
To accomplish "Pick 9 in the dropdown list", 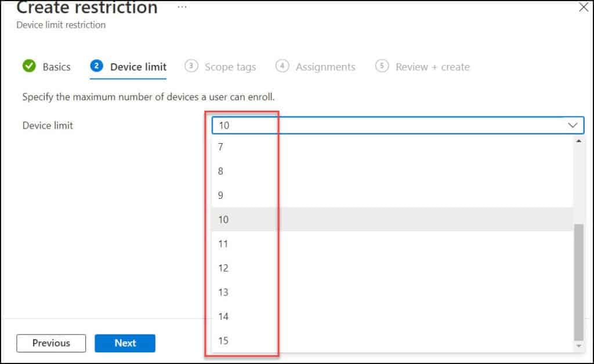I will tap(220, 196).
